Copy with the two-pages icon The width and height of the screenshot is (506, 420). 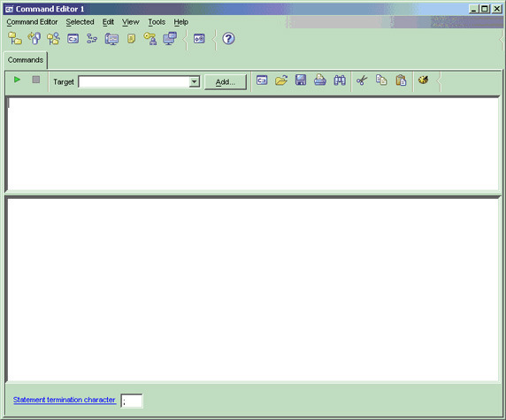(x=381, y=80)
